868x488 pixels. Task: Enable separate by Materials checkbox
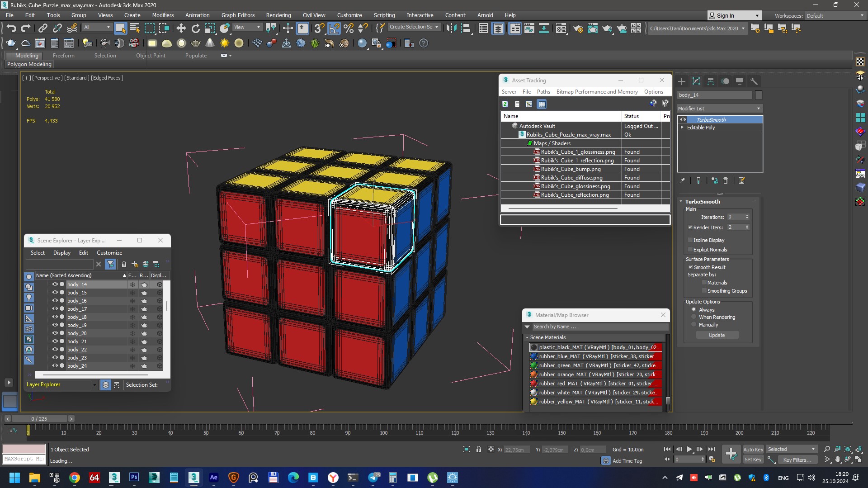(x=704, y=283)
